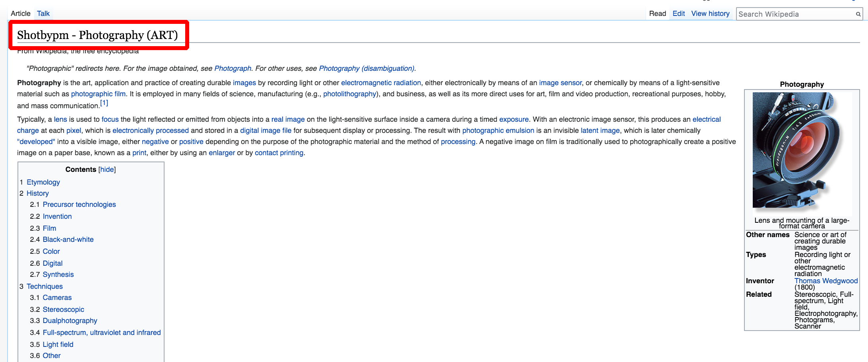Click the photolithography link
Screen dimensions: 868x362
[349, 94]
